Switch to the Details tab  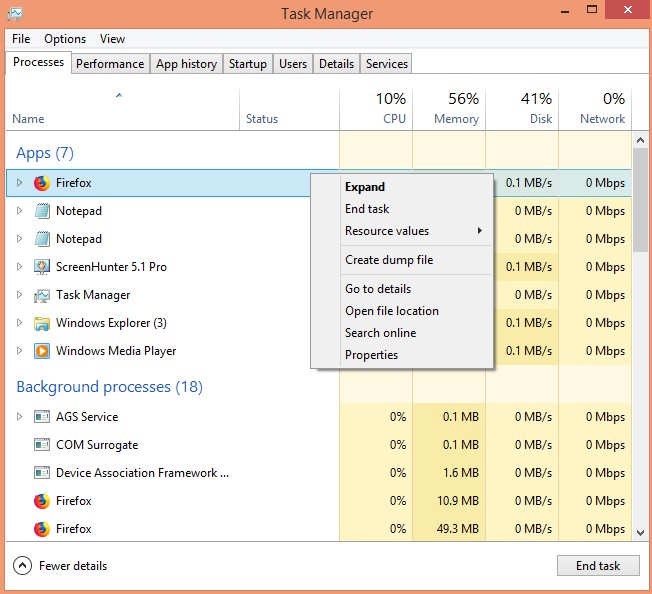(x=336, y=64)
